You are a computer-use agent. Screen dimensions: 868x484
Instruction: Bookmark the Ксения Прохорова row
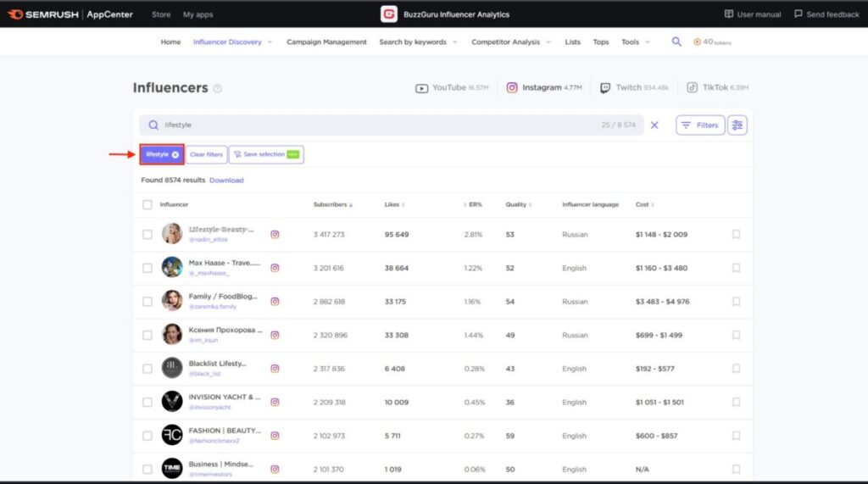(737, 335)
